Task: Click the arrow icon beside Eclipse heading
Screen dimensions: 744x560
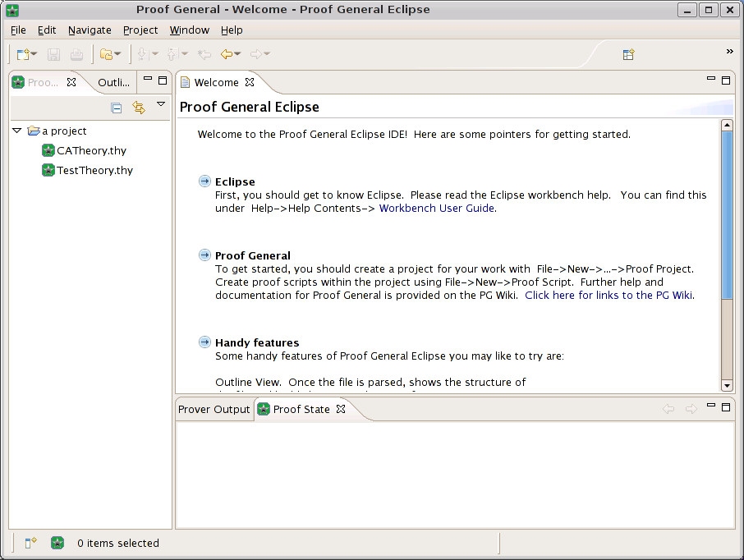Action: pos(204,181)
